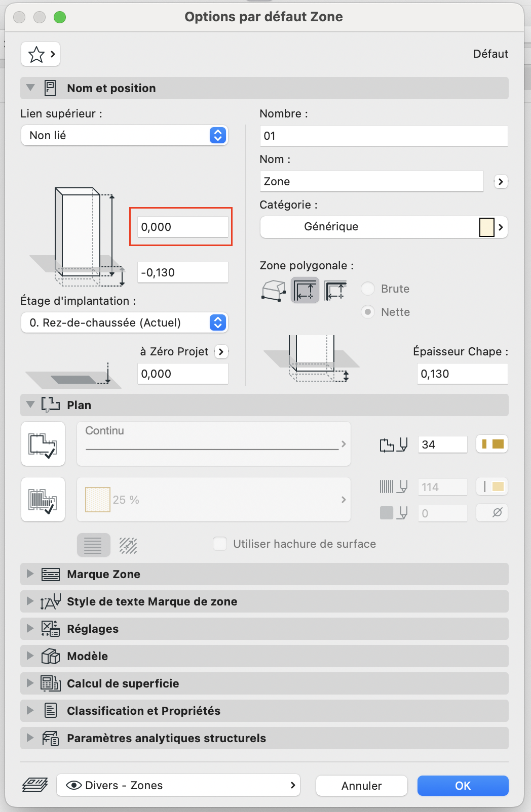Click the fill hatch pen icon
531x812 pixels.
click(394, 487)
